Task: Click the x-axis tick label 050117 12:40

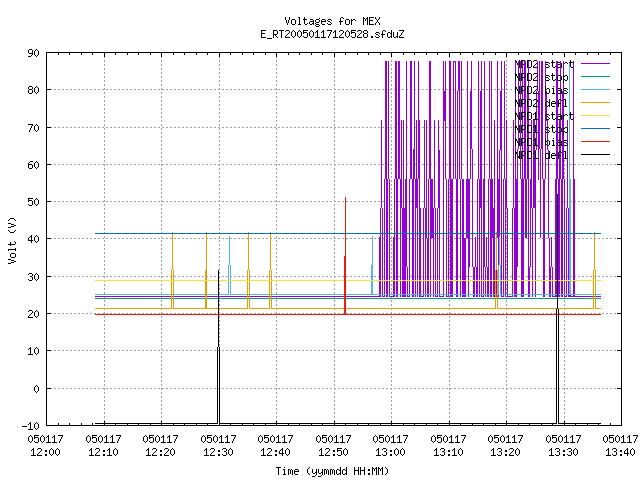Action: click(x=276, y=445)
